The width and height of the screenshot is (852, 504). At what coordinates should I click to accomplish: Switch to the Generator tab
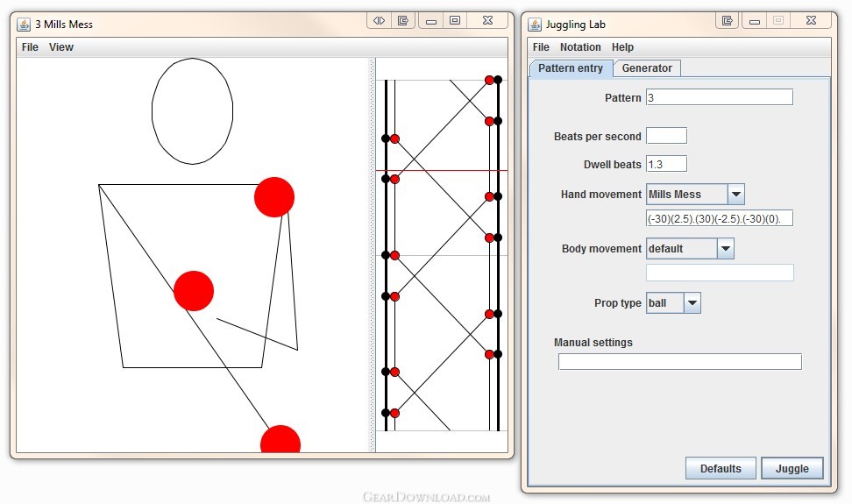click(647, 68)
